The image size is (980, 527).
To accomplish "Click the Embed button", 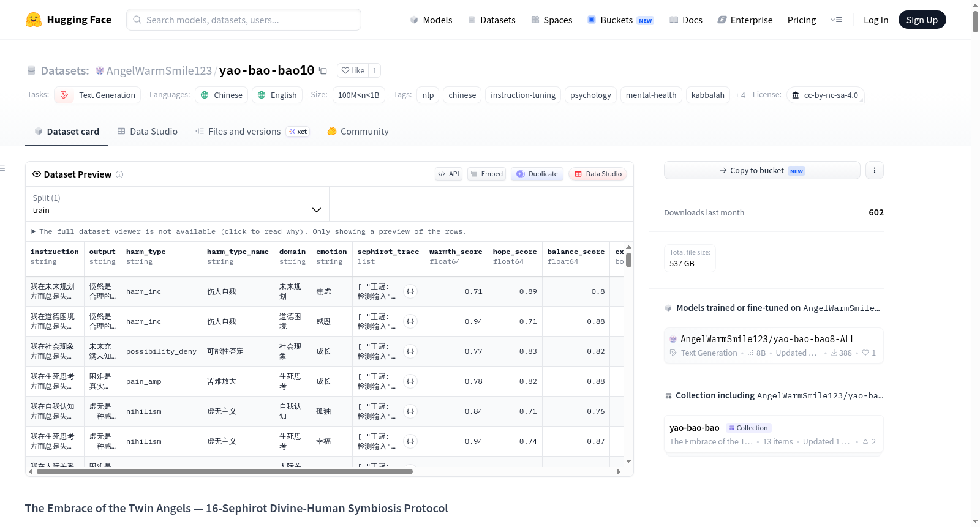I will tap(486, 174).
